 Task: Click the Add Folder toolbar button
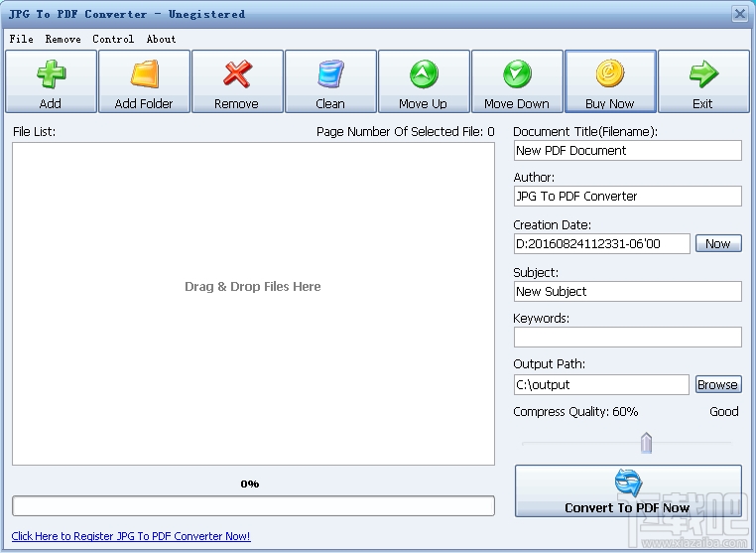tap(144, 81)
